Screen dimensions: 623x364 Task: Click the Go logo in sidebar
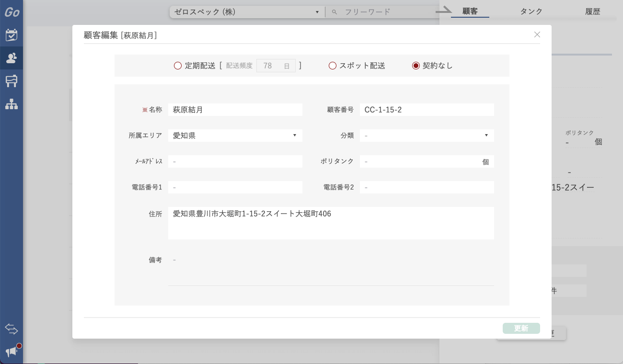[12, 12]
